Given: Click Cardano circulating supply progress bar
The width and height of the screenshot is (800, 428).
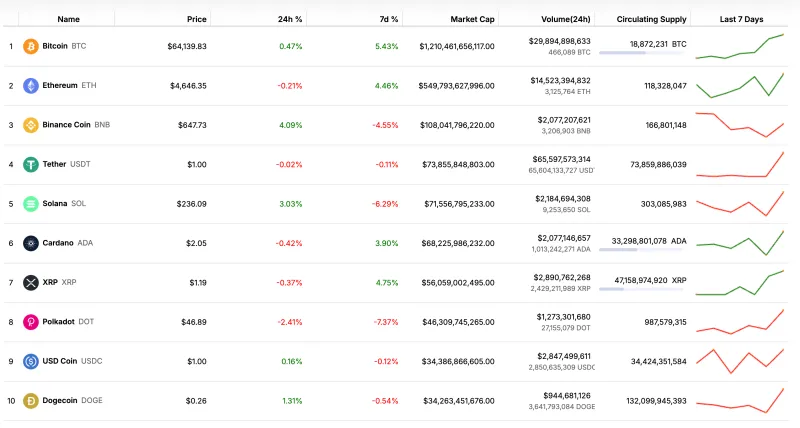Looking at the screenshot, I should [x=641, y=249].
